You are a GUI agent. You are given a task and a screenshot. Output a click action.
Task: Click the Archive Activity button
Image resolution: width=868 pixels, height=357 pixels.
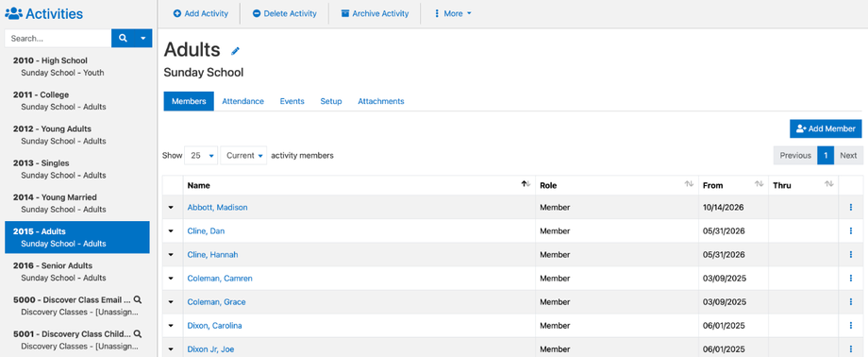(375, 13)
